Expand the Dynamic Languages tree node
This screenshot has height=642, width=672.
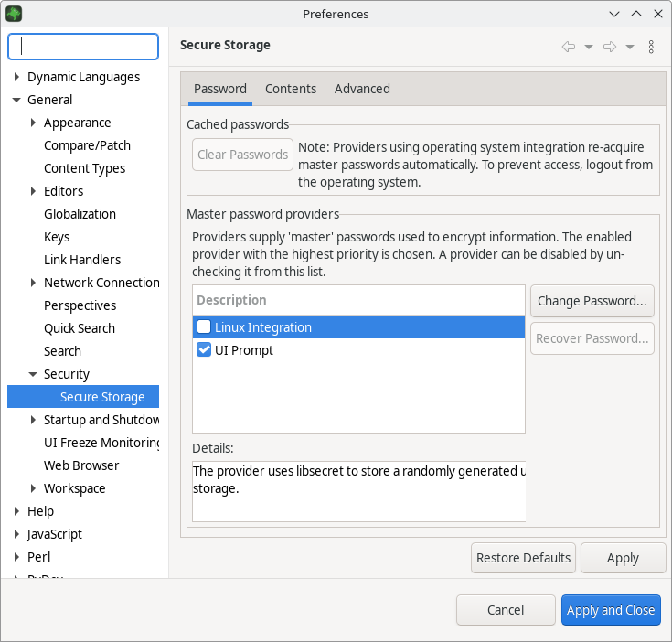point(16,77)
